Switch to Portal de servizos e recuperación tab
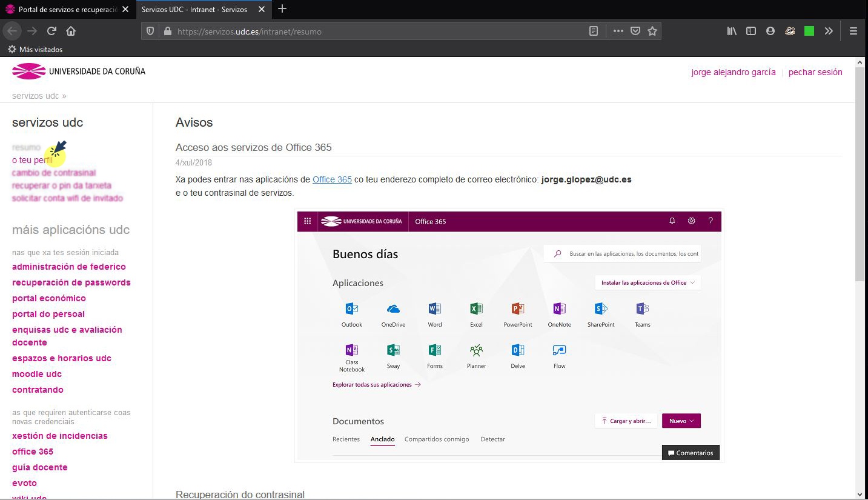Image resolution: width=868 pixels, height=500 pixels. click(x=68, y=10)
